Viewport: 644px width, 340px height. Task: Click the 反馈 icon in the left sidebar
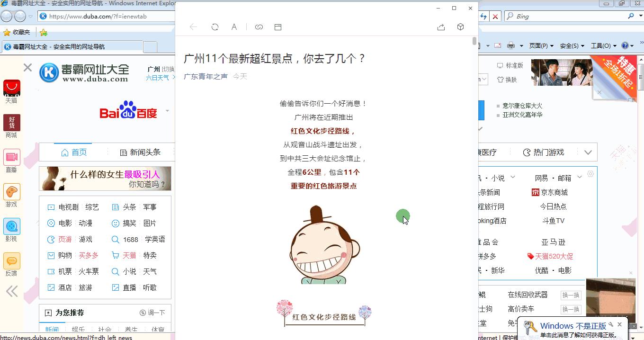(x=11, y=261)
